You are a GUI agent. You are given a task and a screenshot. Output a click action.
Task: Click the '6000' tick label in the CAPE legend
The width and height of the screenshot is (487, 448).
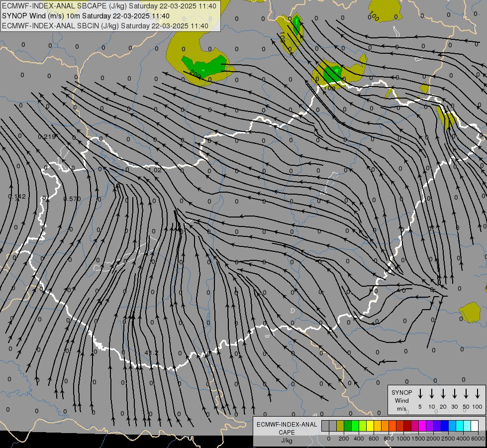(478, 439)
